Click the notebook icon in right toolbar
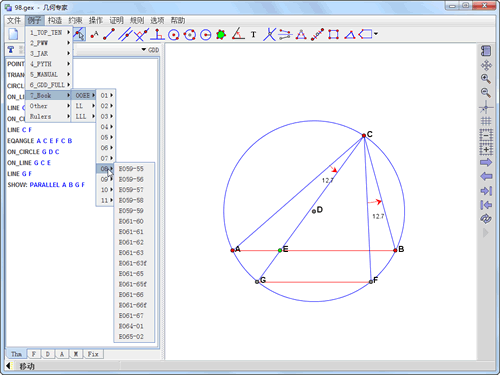 [486, 51]
